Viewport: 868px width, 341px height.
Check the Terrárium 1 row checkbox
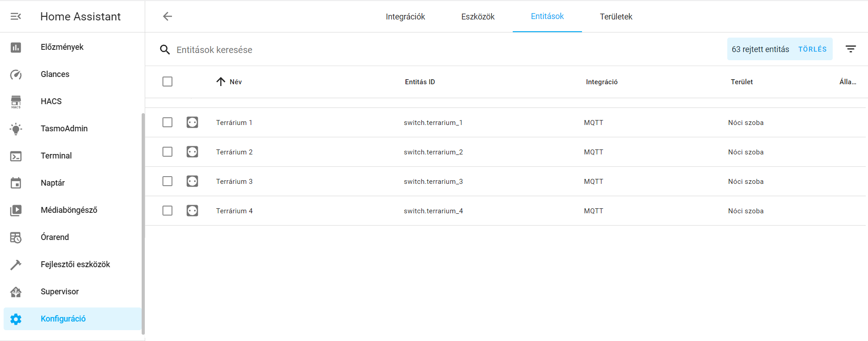[x=167, y=122]
